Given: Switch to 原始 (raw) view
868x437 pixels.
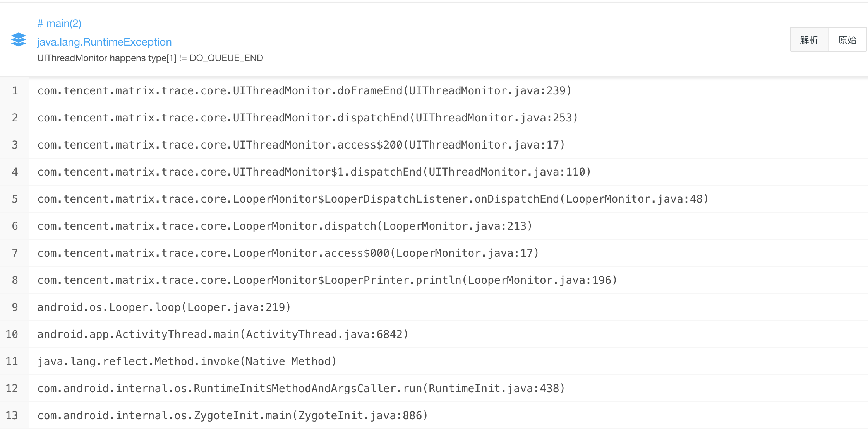Looking at the screenshot, I should point(847,40).
